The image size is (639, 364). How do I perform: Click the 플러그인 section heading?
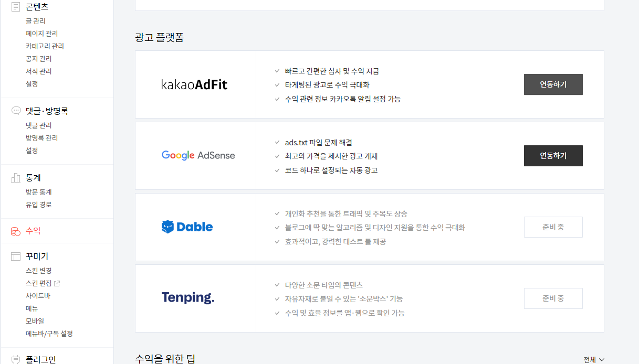click(40, 359)
